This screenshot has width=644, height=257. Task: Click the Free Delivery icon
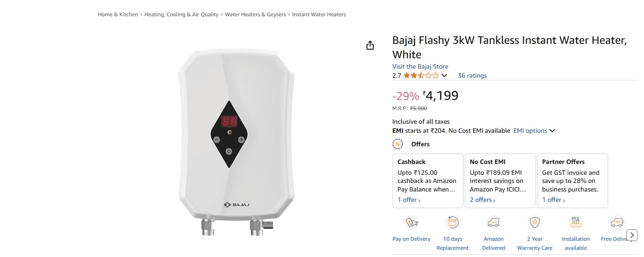pyautogui.click(x=616, y=223)
